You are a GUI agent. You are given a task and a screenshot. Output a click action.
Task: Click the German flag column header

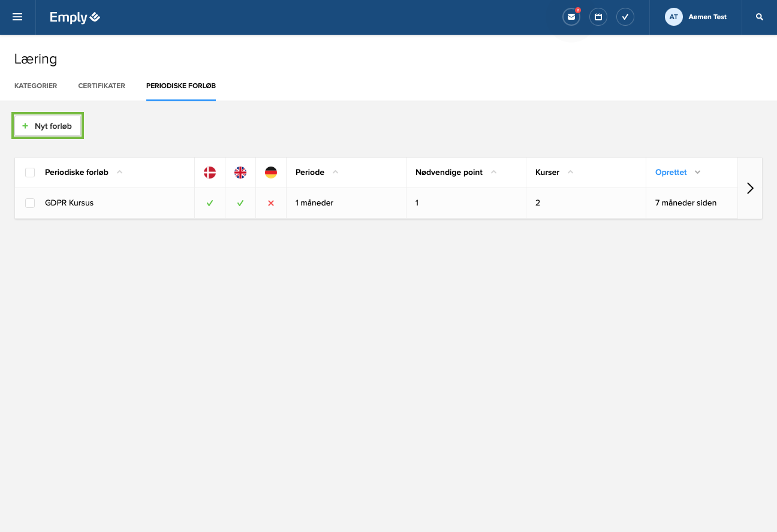click(271, 173)
